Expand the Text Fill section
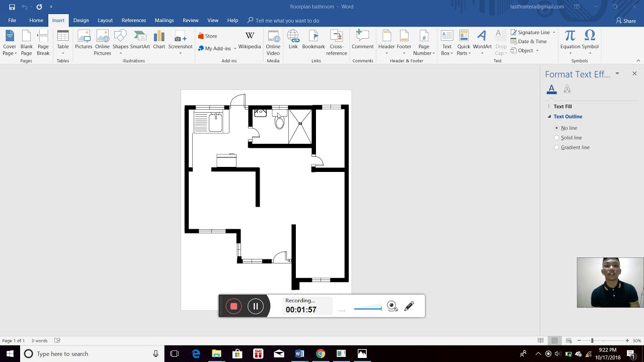644x362 pixels. (x=549, y=106)
